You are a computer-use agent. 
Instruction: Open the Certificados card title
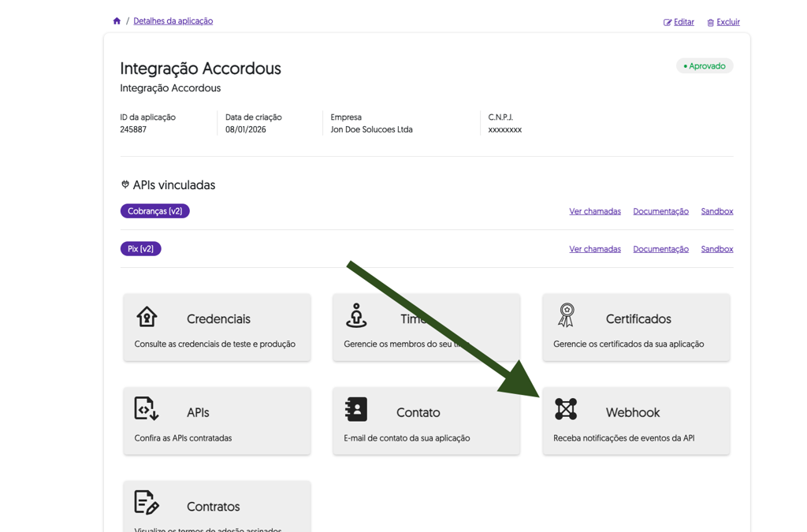tap(638, 319)
